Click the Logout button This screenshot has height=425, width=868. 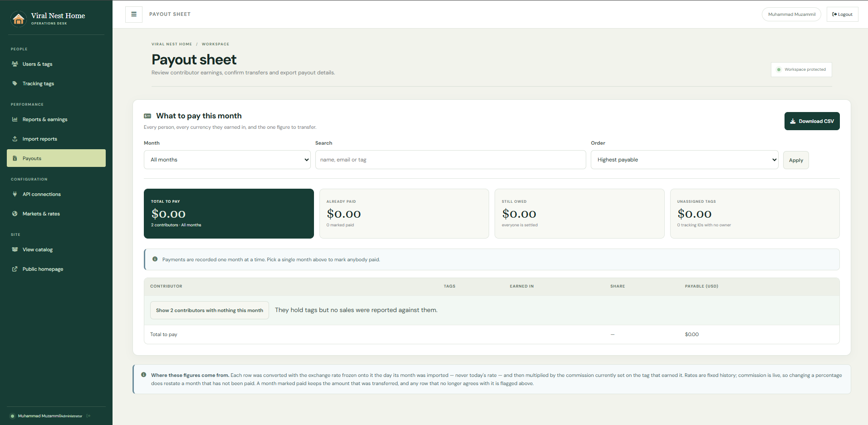[x=843, y=15]
